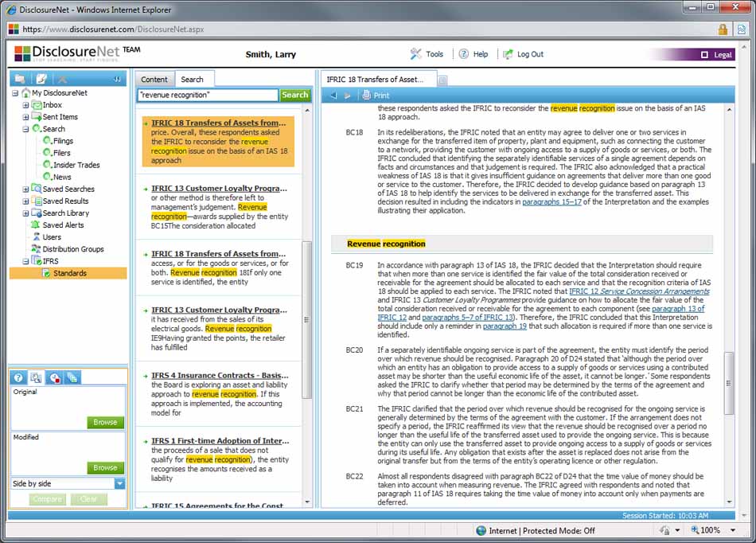Click the security lock icon in the address bar
This screenshot has height=543, width=756.
point(723,29)
